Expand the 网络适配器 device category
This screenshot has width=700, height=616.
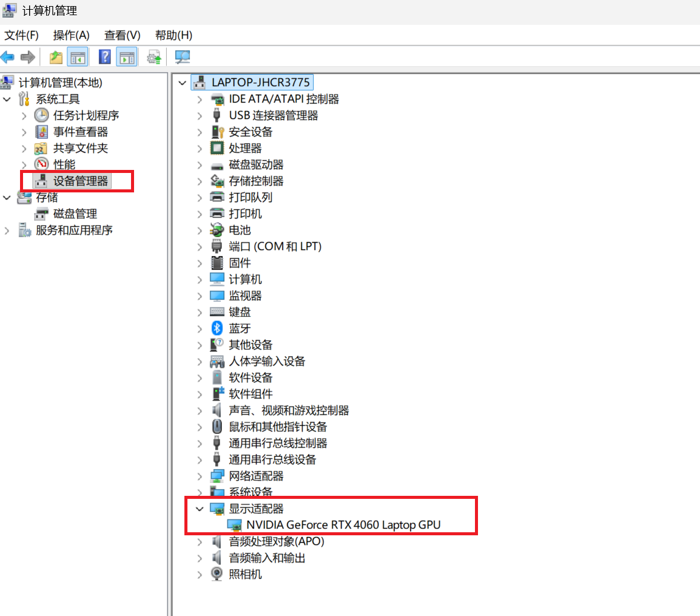coord(200,476)
